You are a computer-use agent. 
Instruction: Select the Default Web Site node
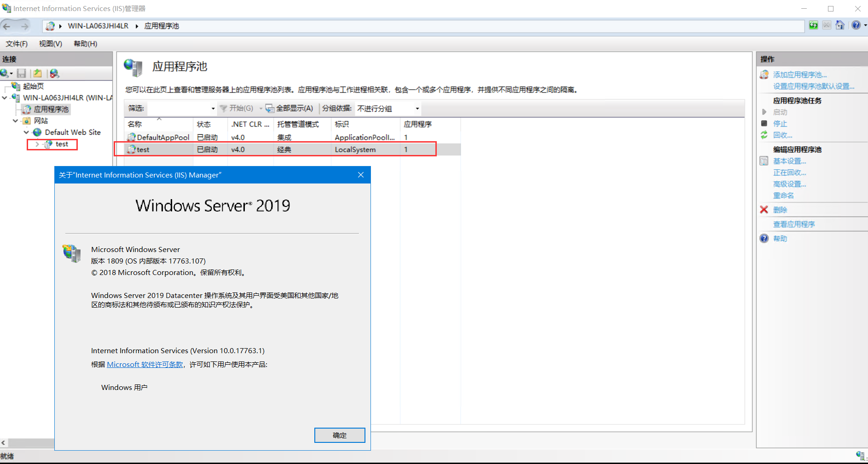73,132
